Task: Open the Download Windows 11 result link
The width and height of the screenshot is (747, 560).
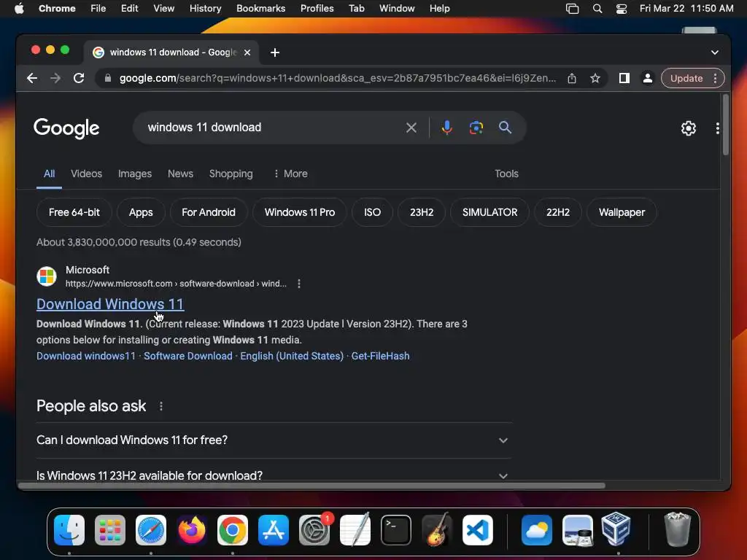Action: click(110, 304)
